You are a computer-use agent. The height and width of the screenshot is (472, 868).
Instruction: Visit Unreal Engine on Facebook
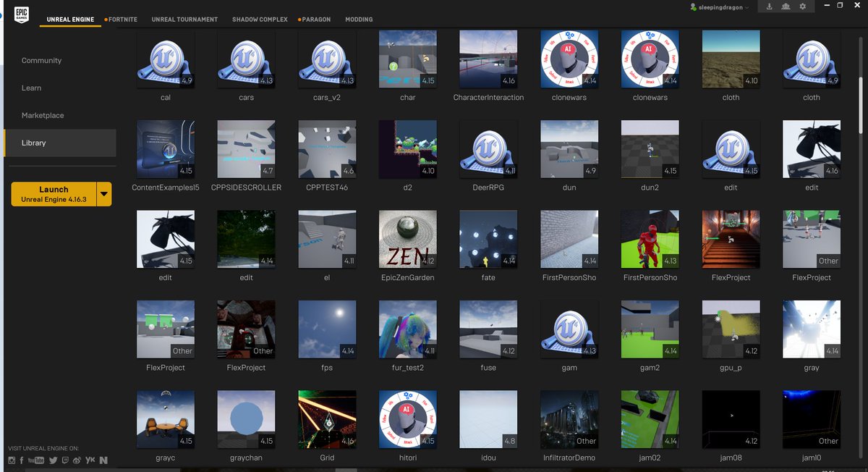click(22, 460)
